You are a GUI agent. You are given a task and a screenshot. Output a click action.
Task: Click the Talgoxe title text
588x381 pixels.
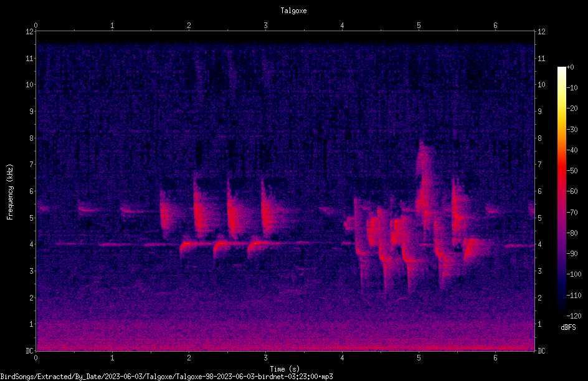(293, 11)
